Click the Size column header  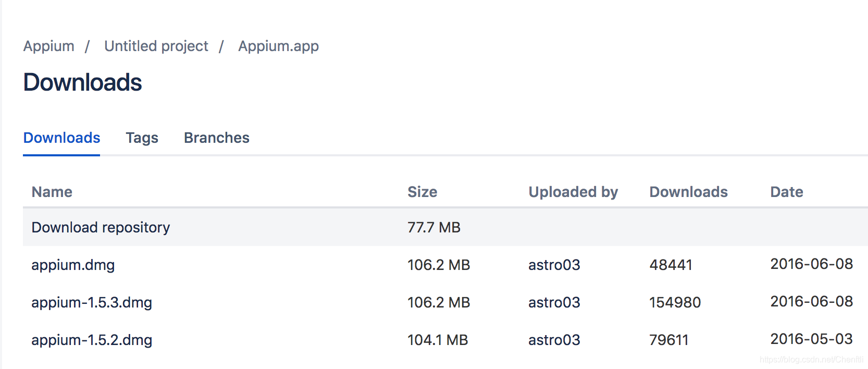click(422, 192)
